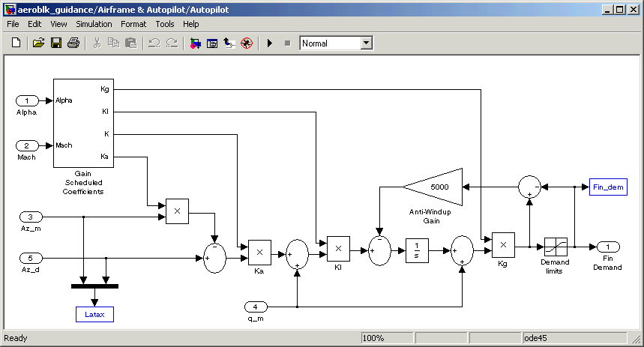This screenshot has height=347, width=644.
Task: Paste using the clipboard toolbar icon
Action: tap(130, 43)
